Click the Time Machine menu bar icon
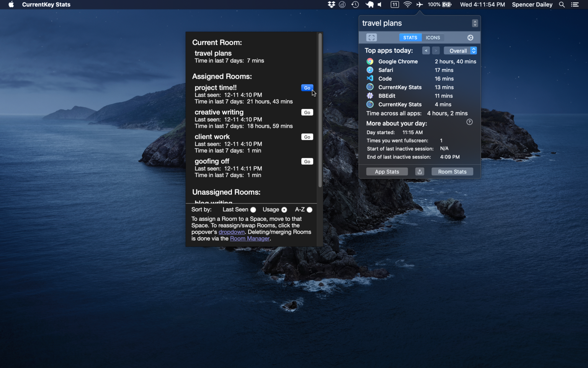 pyautogui.click(x=355, y=5)
